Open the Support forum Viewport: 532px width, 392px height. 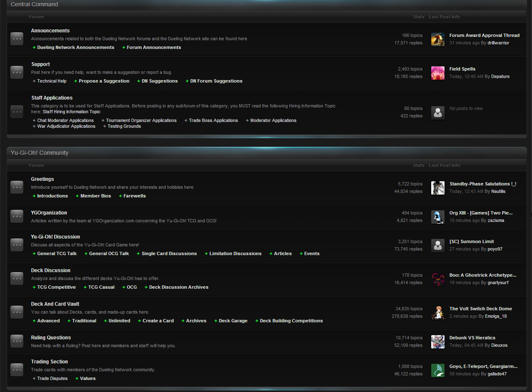41,64
